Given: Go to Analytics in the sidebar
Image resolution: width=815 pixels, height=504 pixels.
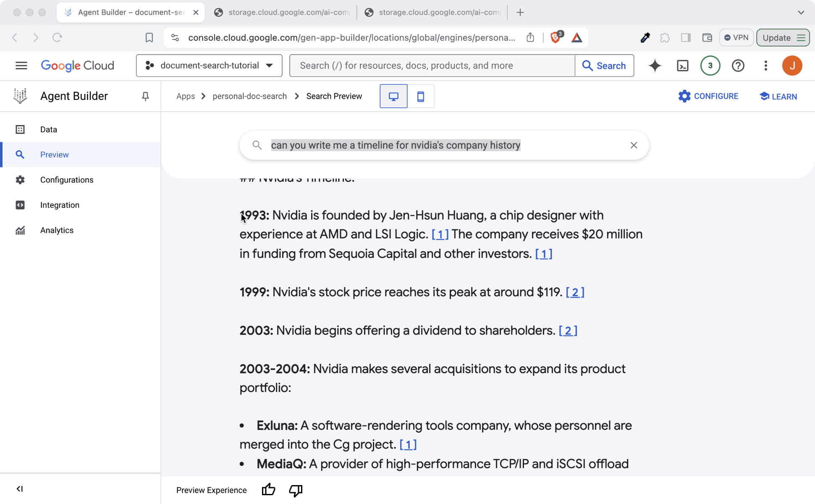Looking at the screenshot, I should [x=57, y=230].
